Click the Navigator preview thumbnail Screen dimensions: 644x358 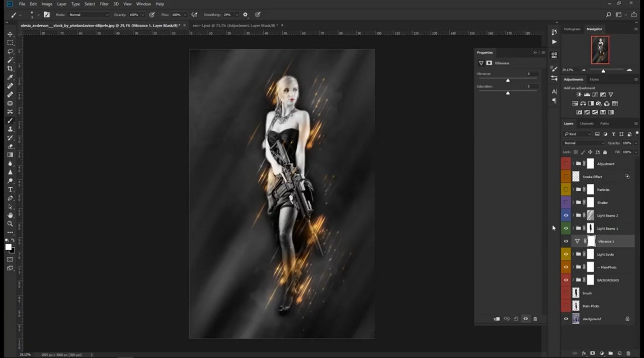(x=600, y=50)
